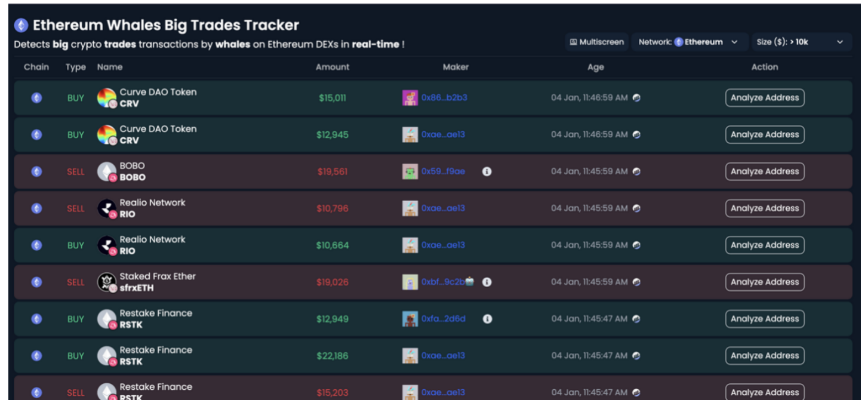Screen dimensions: 868x406
Task: Click the Ethereum chain icon in the sfrxETH row
Action: point(36,282)
